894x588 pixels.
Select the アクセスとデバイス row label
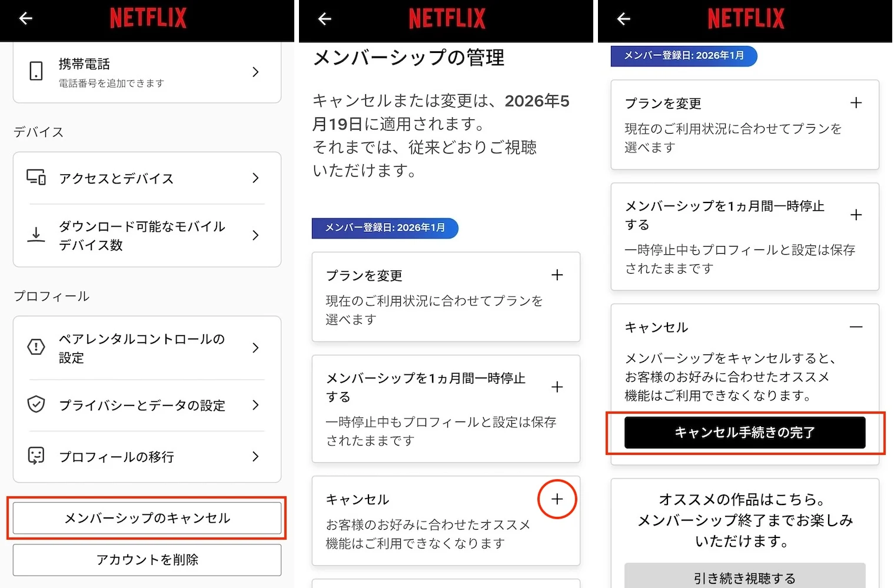(x=116, y=178)
